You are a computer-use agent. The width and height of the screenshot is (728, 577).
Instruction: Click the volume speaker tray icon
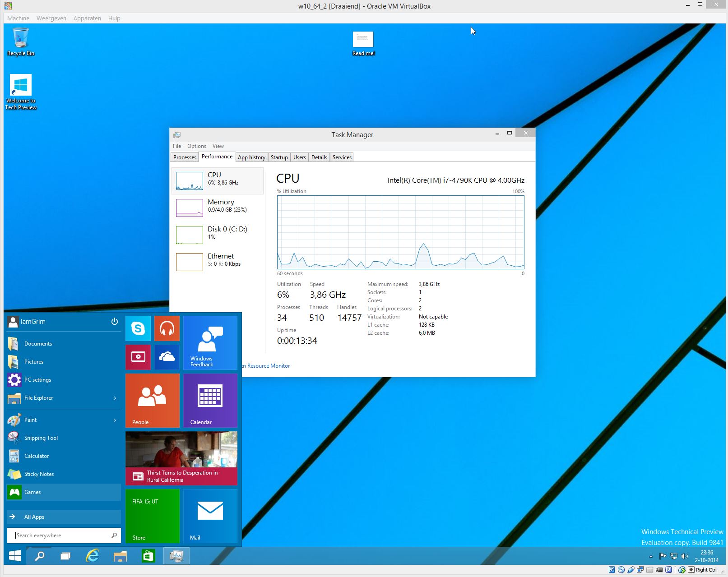point(685,556)
